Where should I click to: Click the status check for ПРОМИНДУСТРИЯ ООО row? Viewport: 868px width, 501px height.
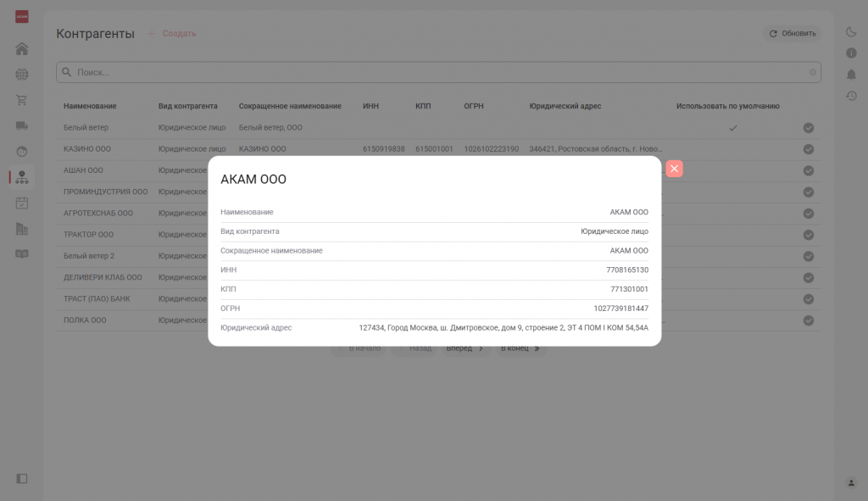pyautogui.click(x=808, y=192)
